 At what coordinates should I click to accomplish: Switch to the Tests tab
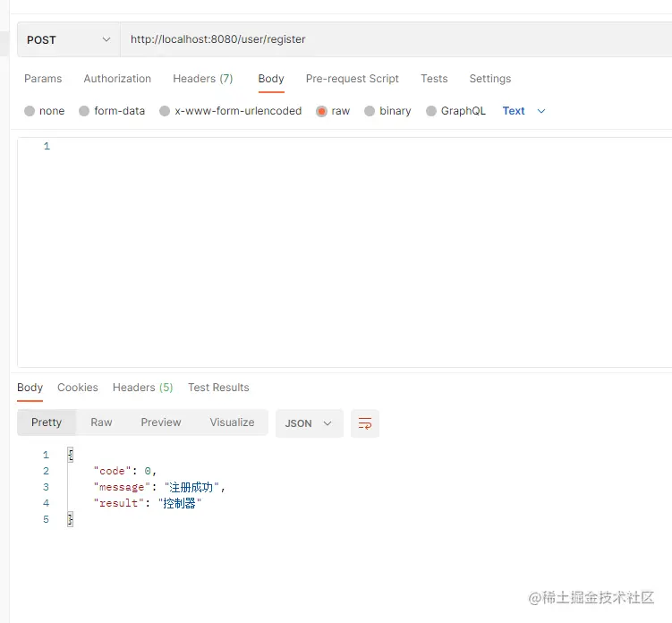pos(434,79)
